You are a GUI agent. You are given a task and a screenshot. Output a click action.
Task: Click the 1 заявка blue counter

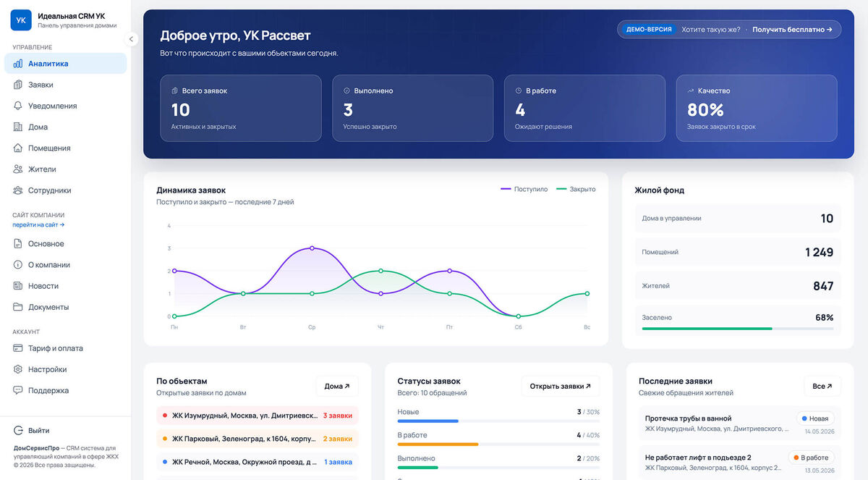click(339, 462)
